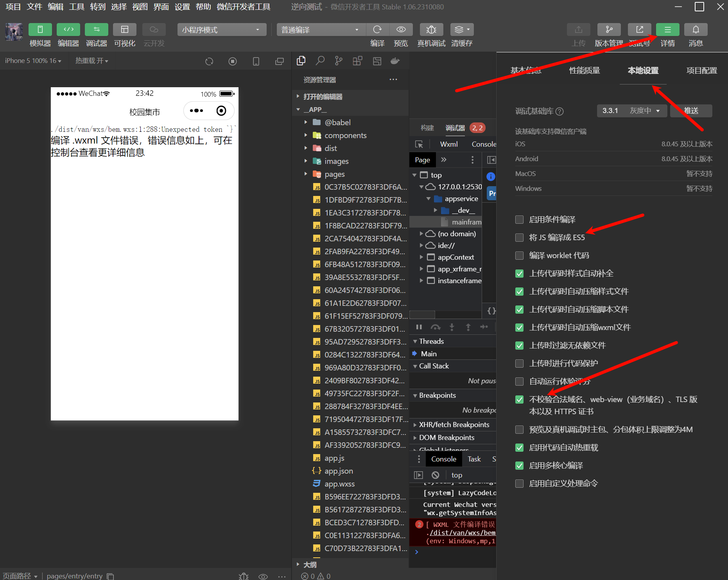
Task: Click the preview (预览) eye icon
Action: (x=401, y=30)
